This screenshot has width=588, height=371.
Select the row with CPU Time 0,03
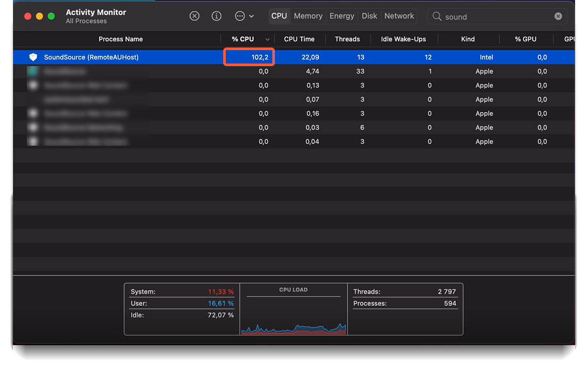[x=293, y=128]
